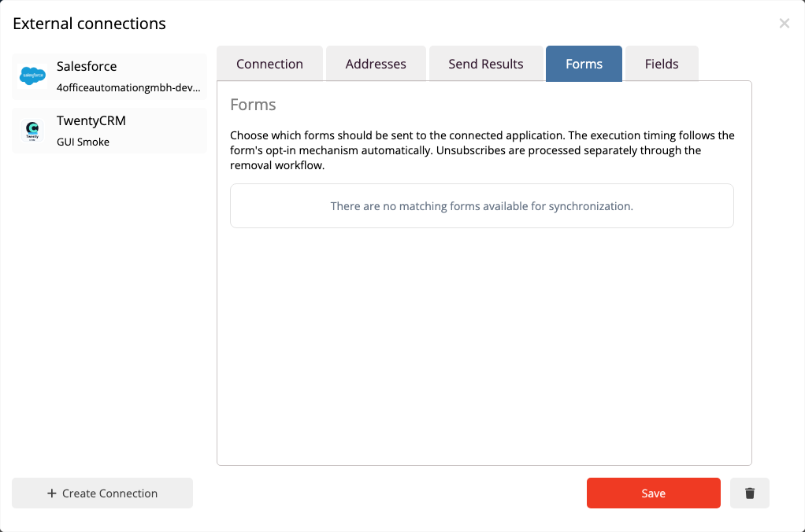The width and height of the screenshot is (805, 532).
Task: Click the External connections title
Action: click(x=89, y=24)
